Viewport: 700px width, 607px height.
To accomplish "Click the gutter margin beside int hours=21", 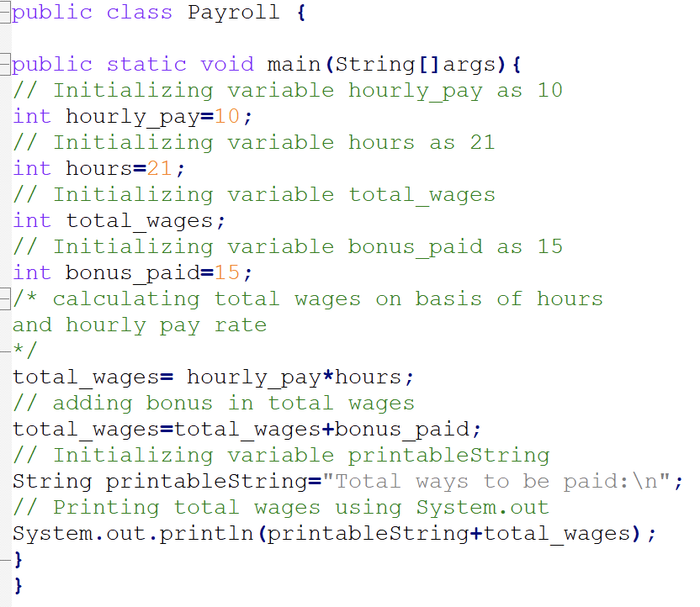I will tap(4, 168).
